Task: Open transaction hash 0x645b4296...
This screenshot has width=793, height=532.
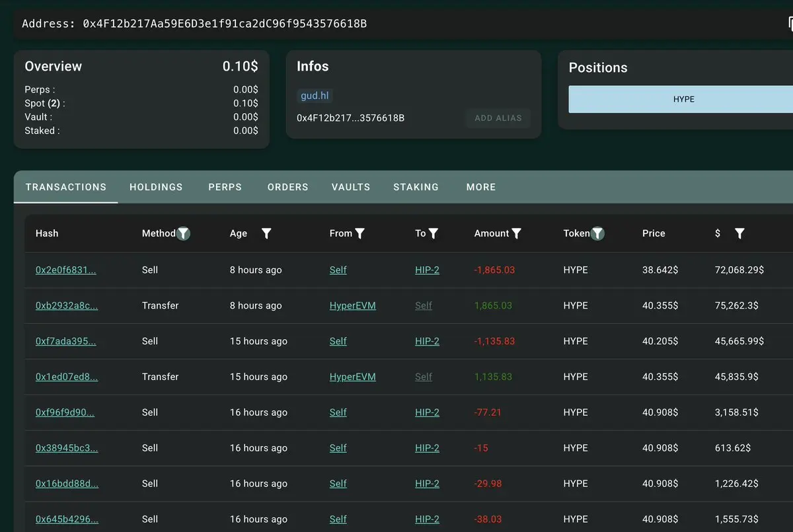Action: [67, 519]
